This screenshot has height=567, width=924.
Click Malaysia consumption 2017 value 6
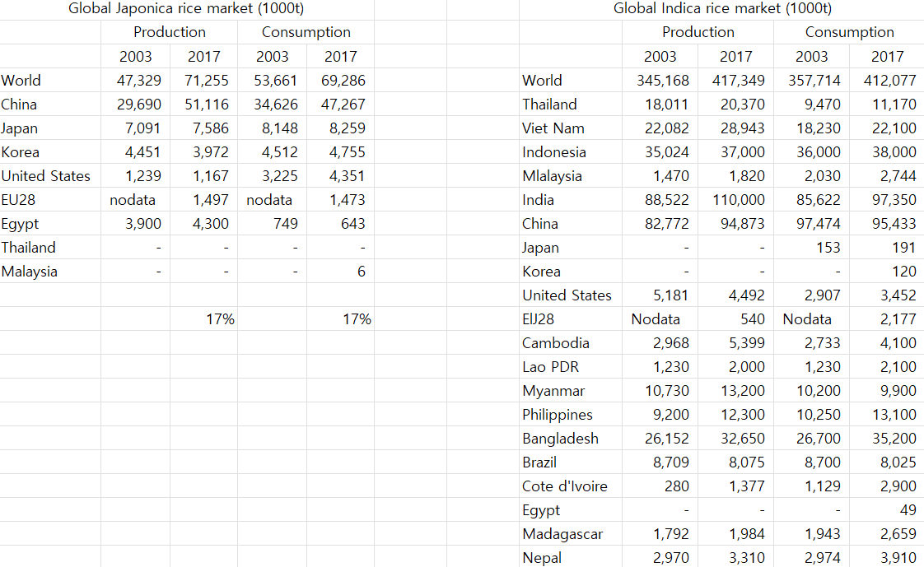point(362,272)
